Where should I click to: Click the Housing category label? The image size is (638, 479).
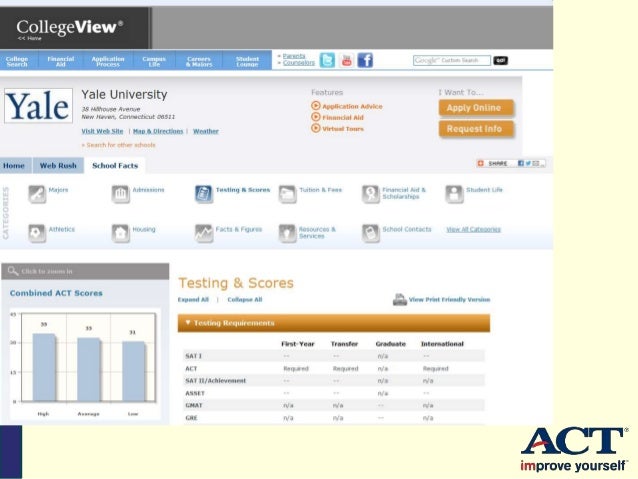[x=144, y=229]
